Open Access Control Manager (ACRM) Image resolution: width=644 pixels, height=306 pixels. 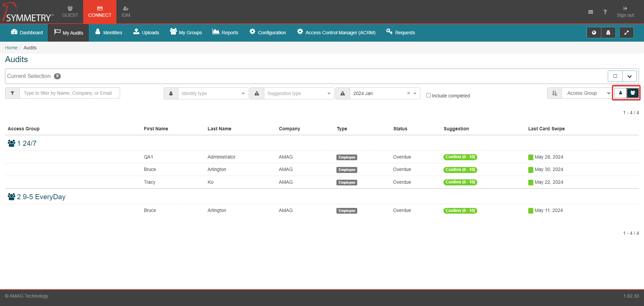336,33
